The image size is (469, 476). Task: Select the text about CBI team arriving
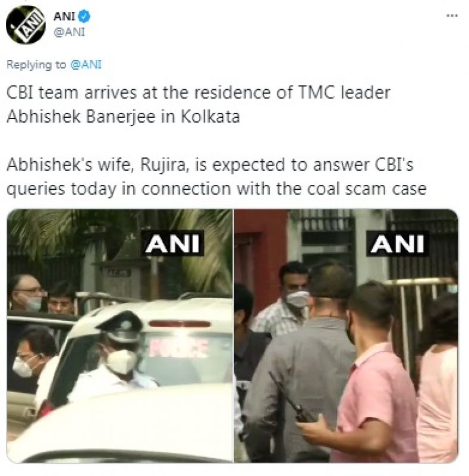point(198,105)
